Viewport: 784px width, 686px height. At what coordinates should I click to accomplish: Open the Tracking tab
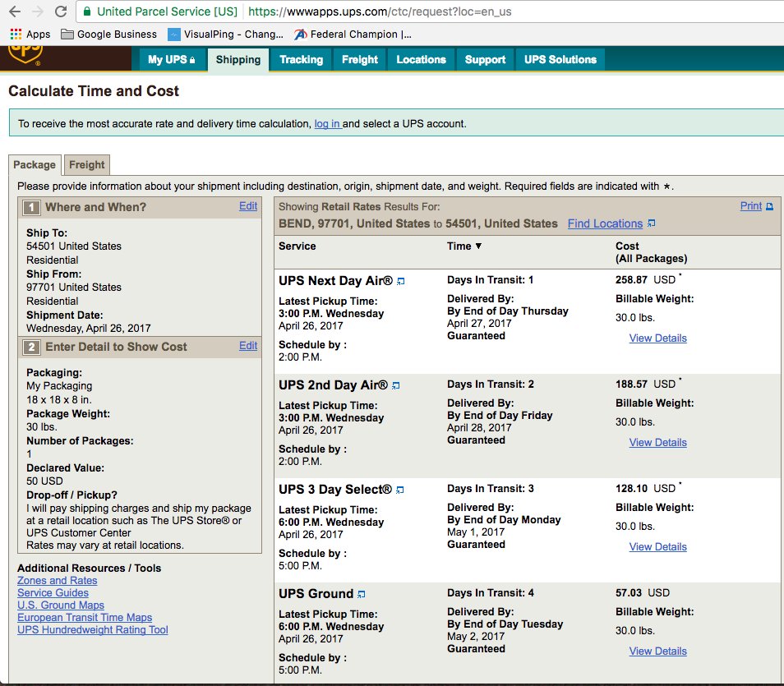(301, 59)
